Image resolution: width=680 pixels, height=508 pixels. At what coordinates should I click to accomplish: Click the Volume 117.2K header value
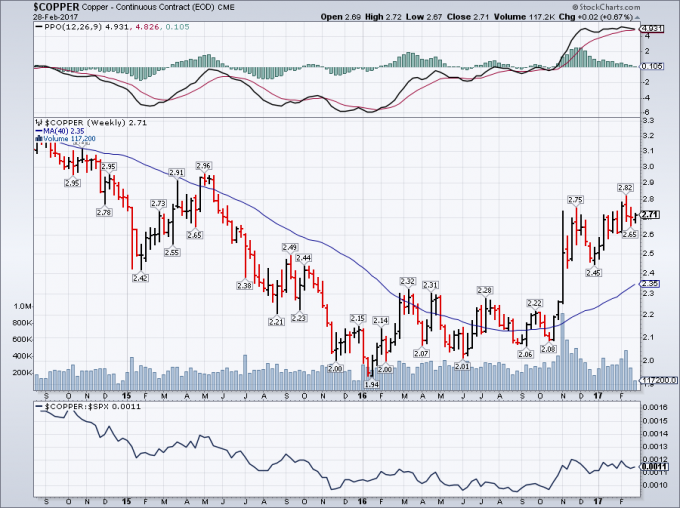click(524, 17)
